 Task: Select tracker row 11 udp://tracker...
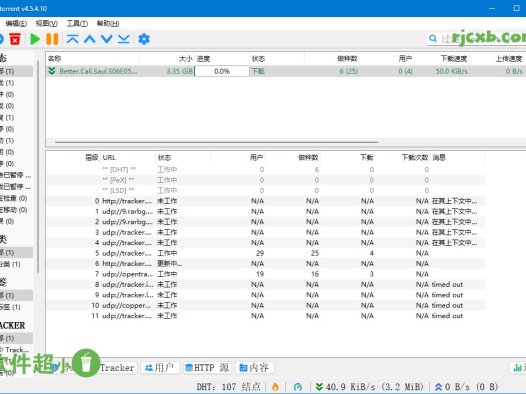(266, 316)
